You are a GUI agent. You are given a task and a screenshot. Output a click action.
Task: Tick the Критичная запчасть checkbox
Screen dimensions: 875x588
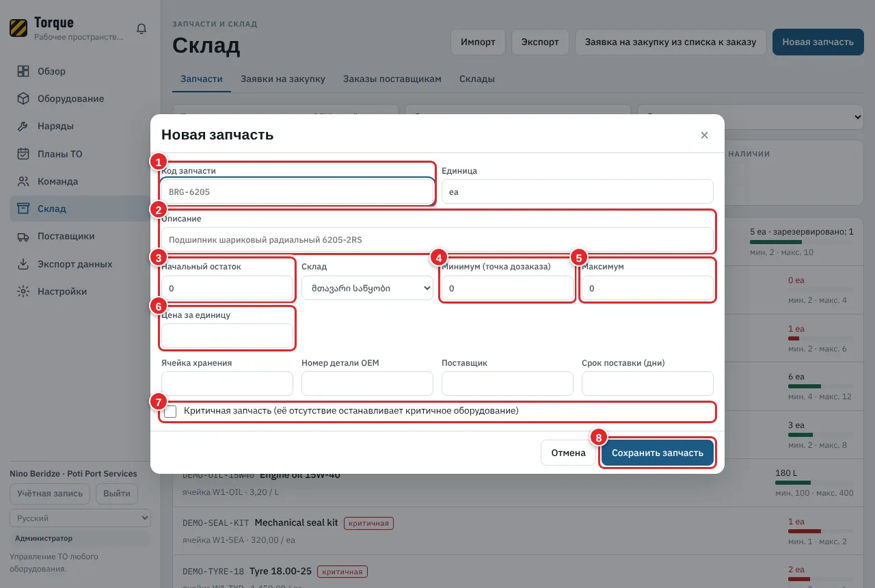(170, 412)
